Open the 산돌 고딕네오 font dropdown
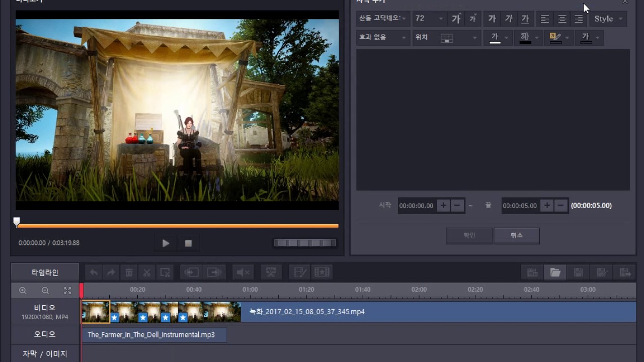This screenshot has width=644, height=362. click(x=383, y=19)
